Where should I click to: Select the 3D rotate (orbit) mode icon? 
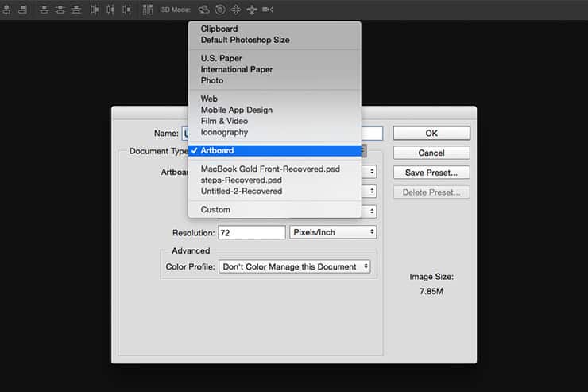(x=204, y=10)
